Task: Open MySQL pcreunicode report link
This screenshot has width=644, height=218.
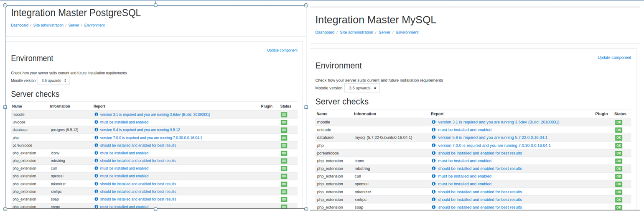Action: (480, 153)
